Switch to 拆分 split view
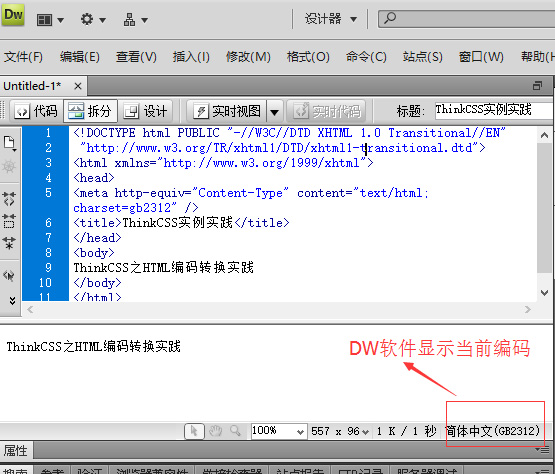The height and width of the screenshot is (474, 555). click(x=90, y=111)
